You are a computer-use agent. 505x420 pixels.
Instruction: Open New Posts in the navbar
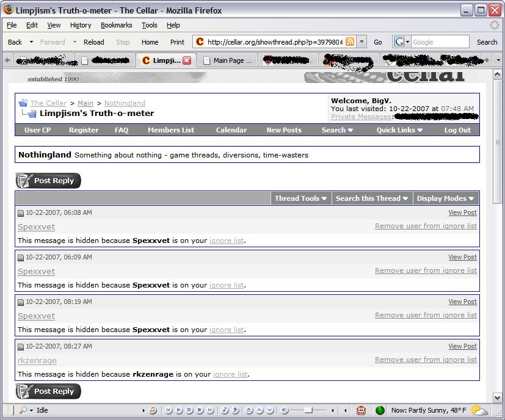coord(284,130)
